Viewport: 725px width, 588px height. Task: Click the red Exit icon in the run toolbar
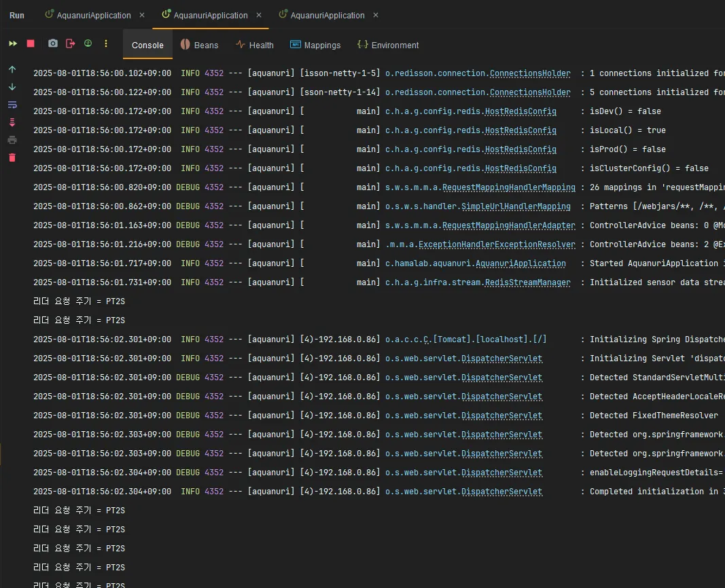coord(70,43)
